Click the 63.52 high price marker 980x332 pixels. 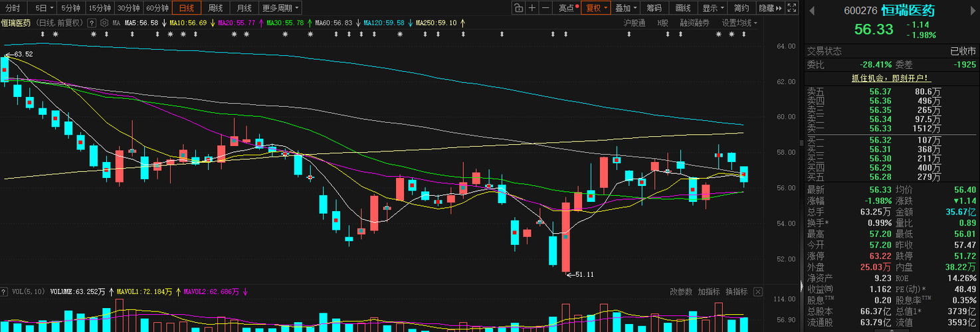21,54
